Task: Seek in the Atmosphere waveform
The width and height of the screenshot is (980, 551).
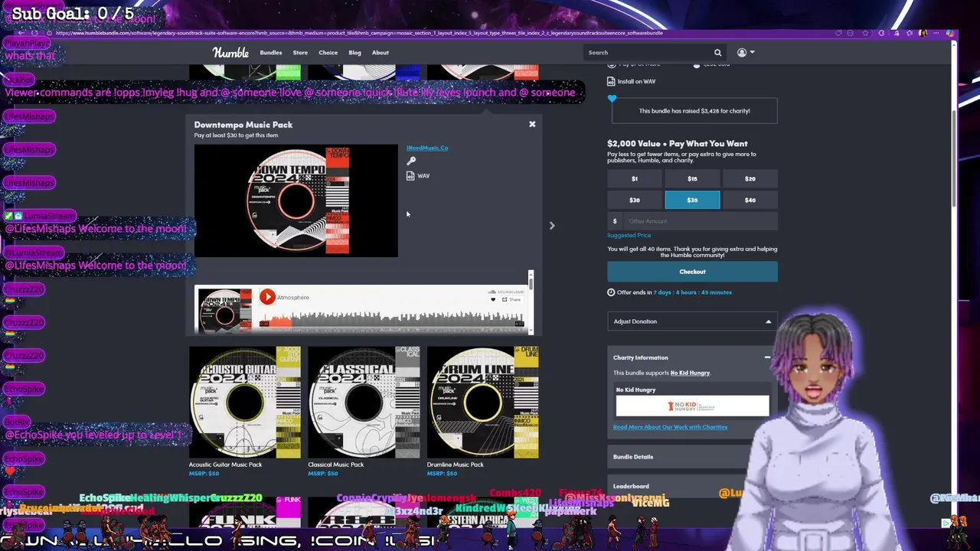Action: 390,320
